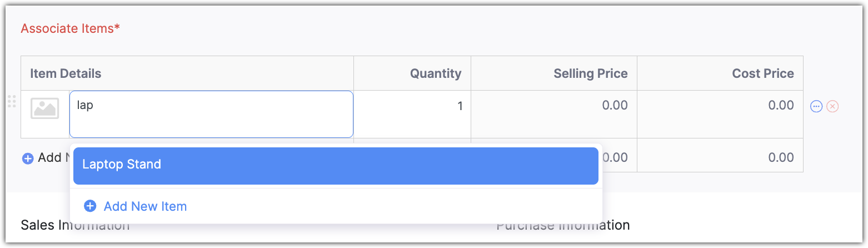The height and width of the screenshot is (248, 868).
Task: Select the Laptop Stand suggestion
Action: pyautogui.click(x=335, y=165)
